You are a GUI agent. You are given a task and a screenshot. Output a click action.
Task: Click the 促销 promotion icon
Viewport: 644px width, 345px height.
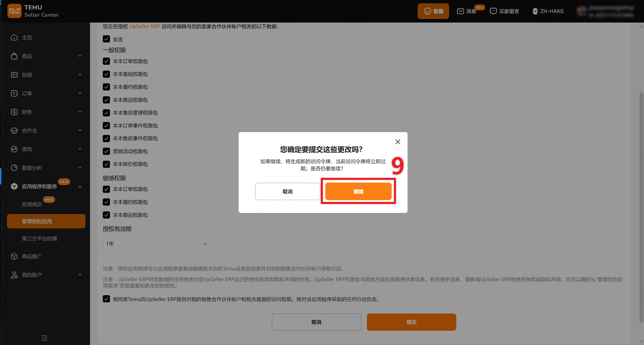pyautogui.click(x=14, y=75)
